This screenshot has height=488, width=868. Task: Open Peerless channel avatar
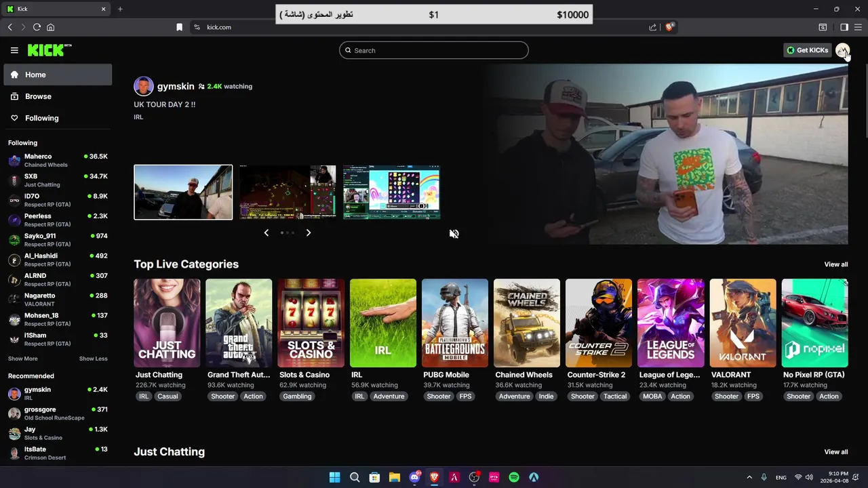pos(14,220)
